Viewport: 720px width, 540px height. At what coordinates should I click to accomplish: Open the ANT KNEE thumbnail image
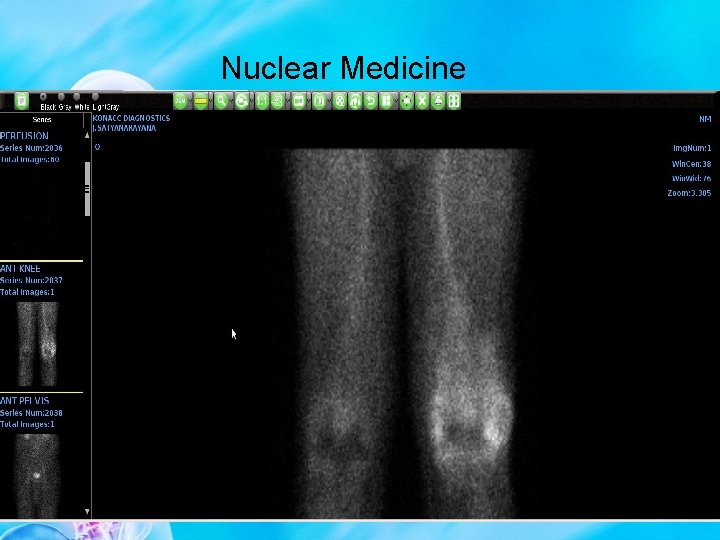point(37,344)
